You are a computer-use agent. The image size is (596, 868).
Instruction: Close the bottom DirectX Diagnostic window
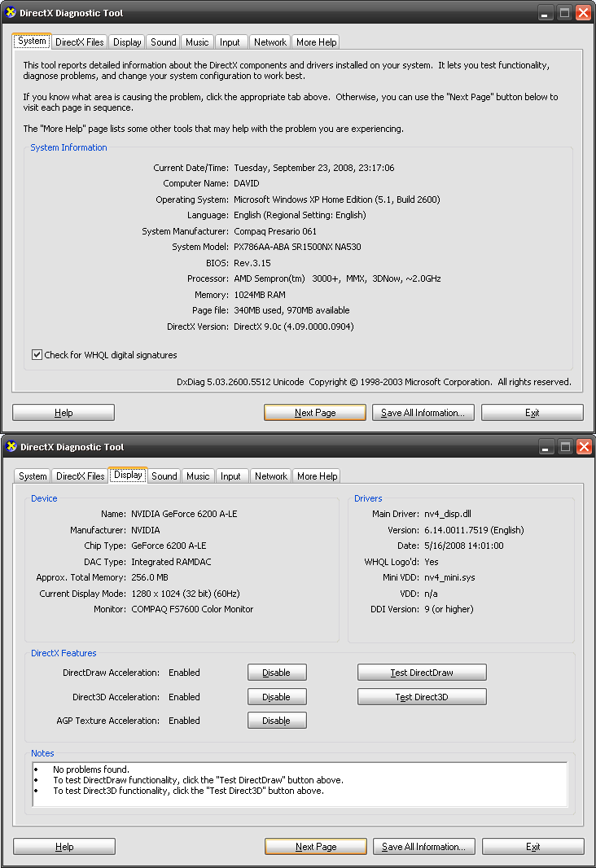click(584, 447)
